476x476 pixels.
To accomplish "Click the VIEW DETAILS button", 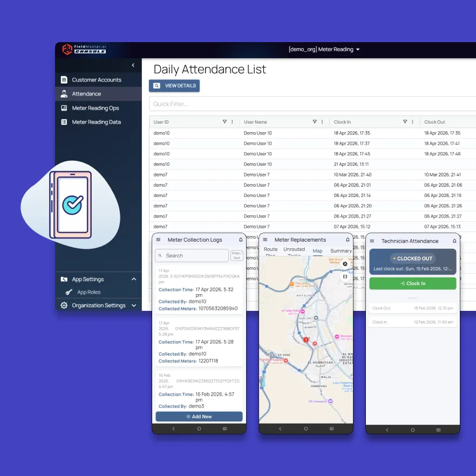I will (x=174, y=86).
